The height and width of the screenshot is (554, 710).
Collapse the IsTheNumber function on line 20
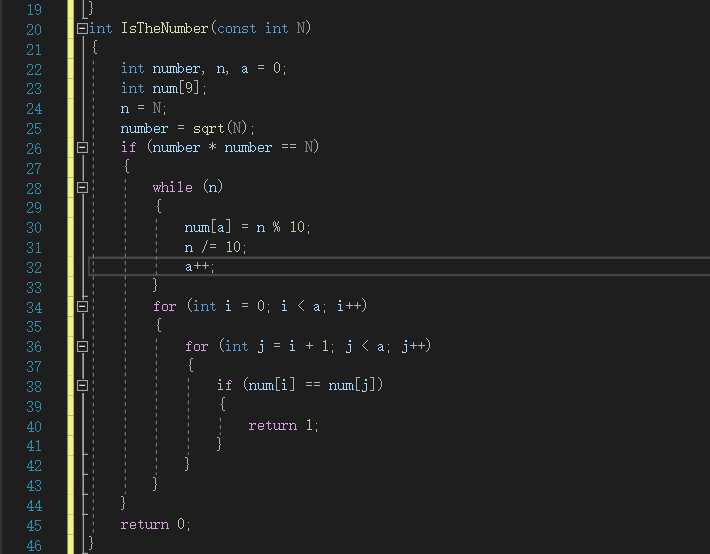[82, 29]
